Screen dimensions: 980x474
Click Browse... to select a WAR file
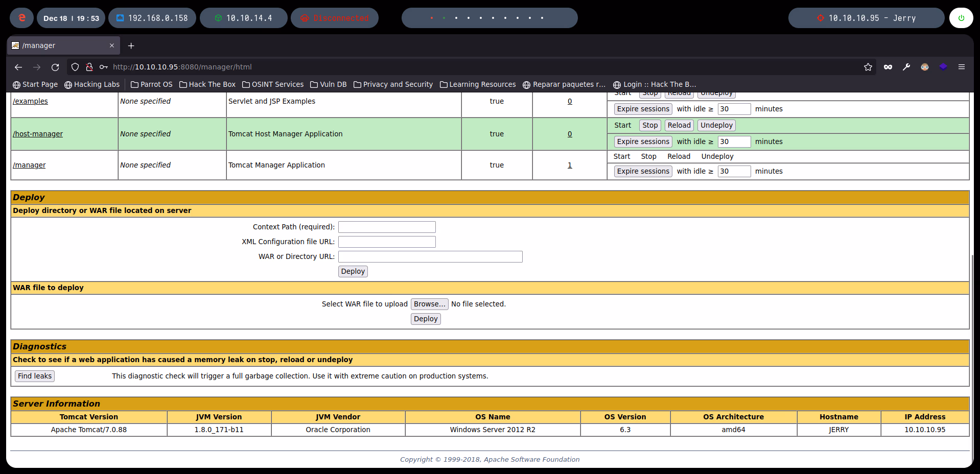429,304
